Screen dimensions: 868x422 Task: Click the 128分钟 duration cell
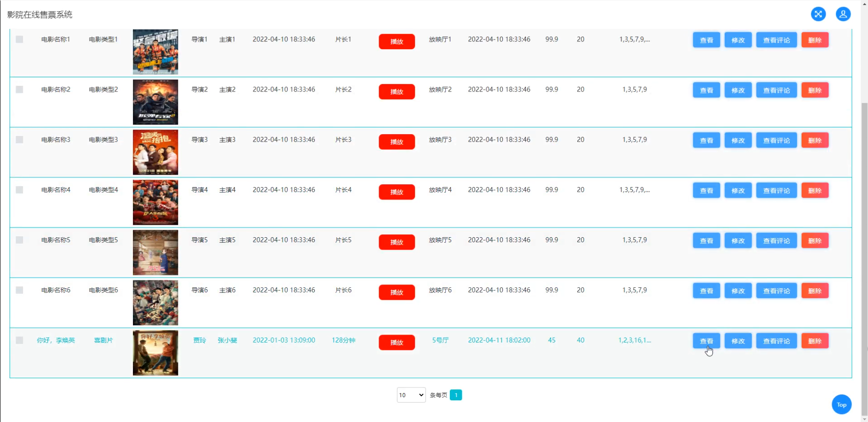(x=344, y=340)
